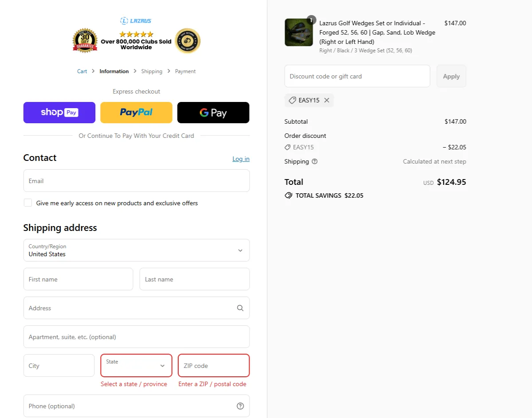Viewport: 532px width, 418px height.
Task: Click the Discount code or gift card field
Action: click(x=357, y=76)
